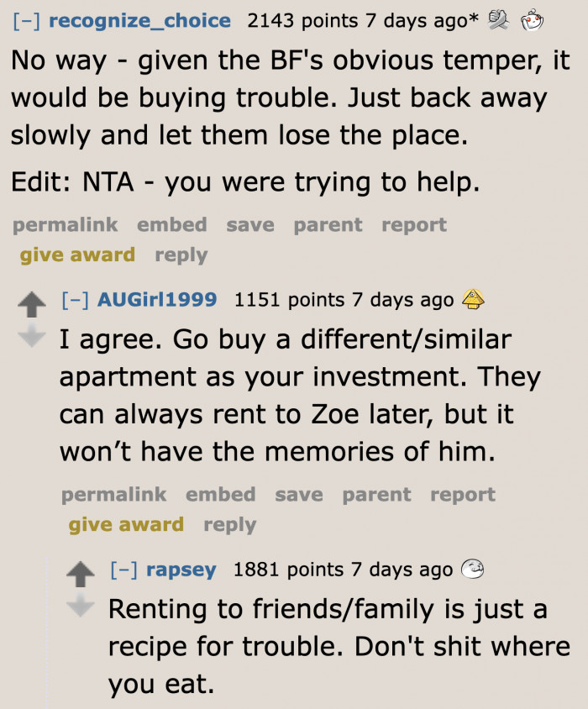
Task: Click the Illuminati award next to AUGirl1999's points
Action: click(475, 299)
